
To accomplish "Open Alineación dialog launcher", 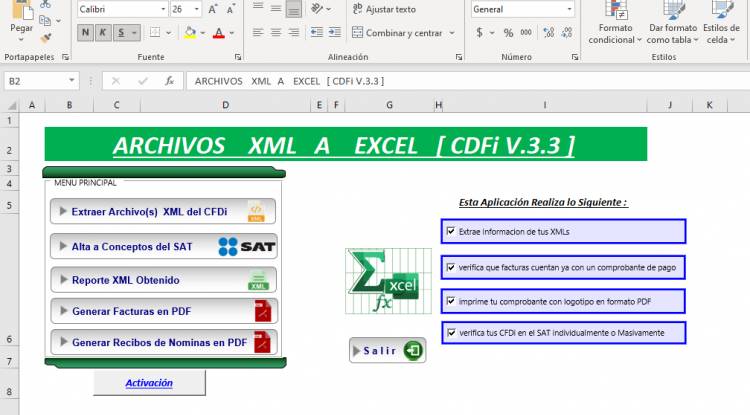I will (459, 57).
